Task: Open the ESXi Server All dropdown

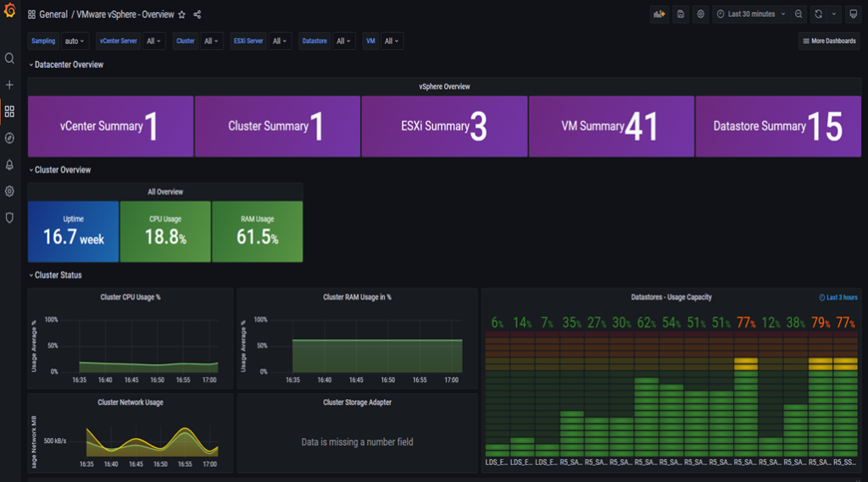Action: pyautogui.click(x=280, y=41)
